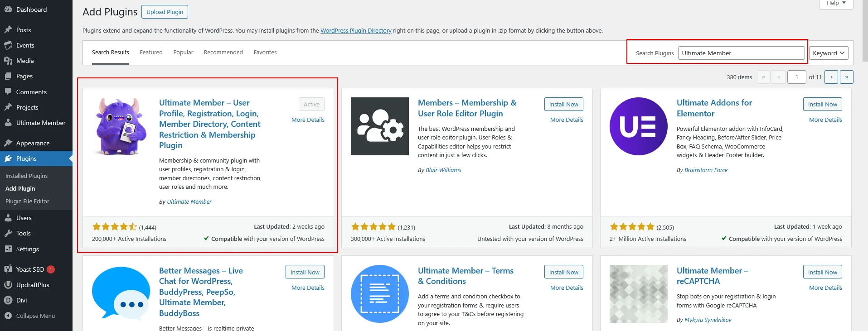Screen dimensions: 868x331
Task: Install the Members Membership plugin
Action: pyautogui.click(x=564, y=104)
